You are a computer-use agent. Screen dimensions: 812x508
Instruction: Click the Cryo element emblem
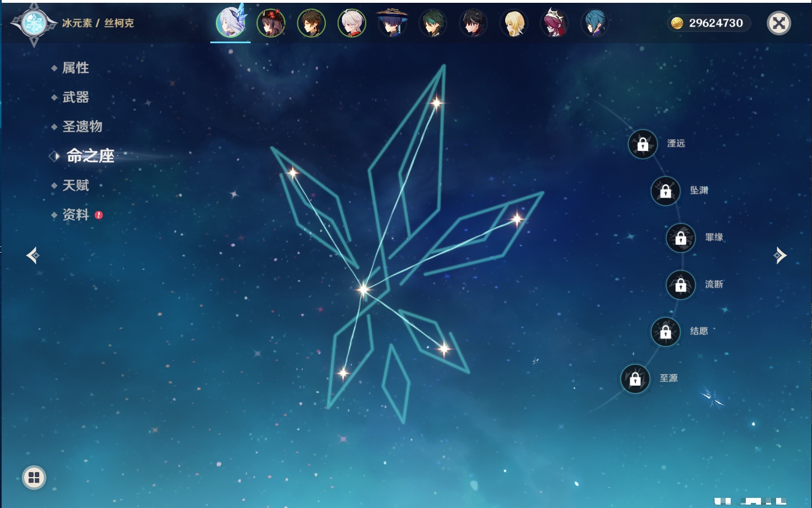34,24
